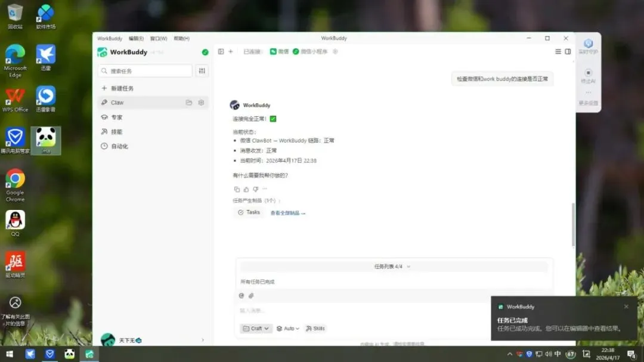The image size is (644, 362).
Task: Open 迅雷影音 desktop icon
Action: (45, 99)
